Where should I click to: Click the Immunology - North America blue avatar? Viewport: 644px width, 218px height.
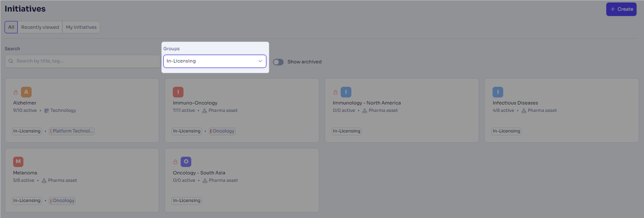pos(346,92)
